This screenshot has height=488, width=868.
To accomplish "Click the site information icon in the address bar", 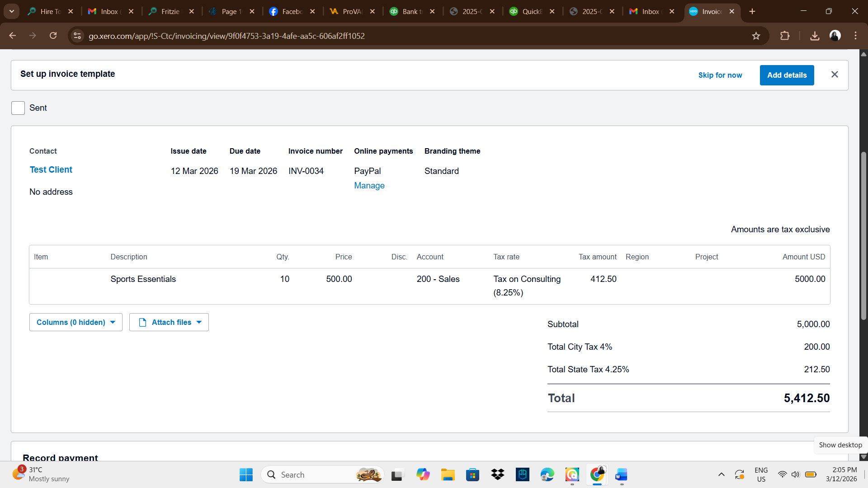I will [77, 36].
